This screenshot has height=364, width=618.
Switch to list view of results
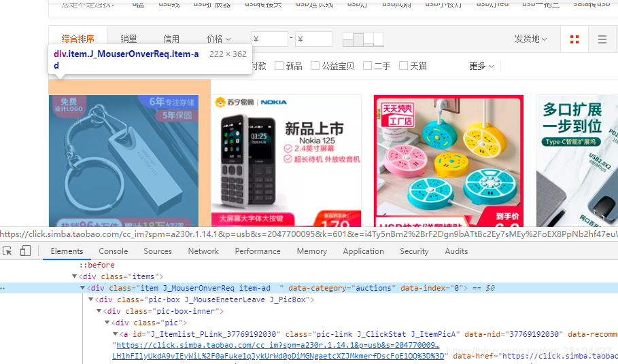tap(602, 39)
